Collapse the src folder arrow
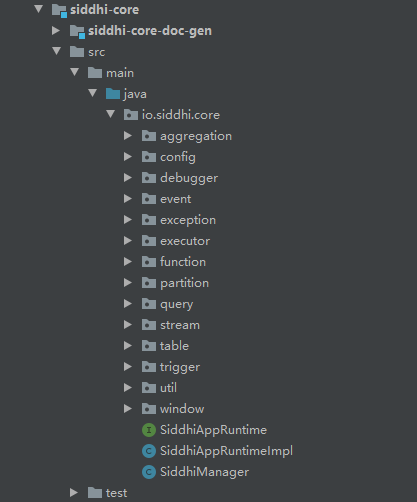 tap(57, 51)
